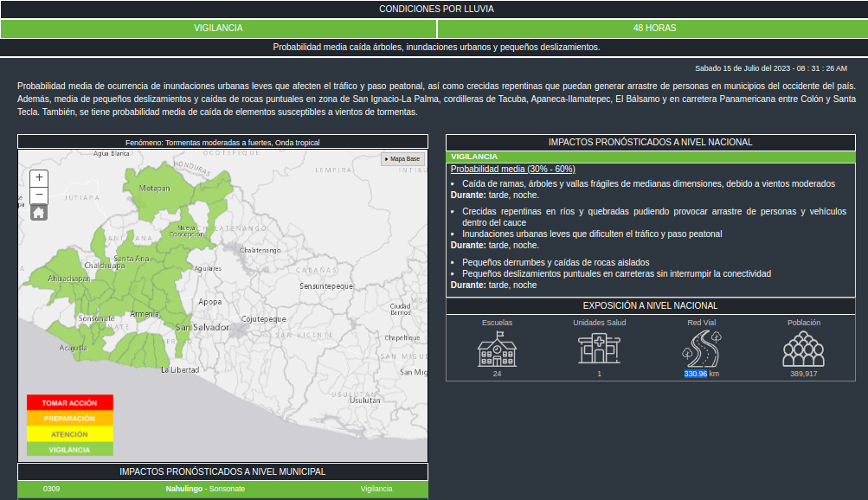Screen dimensions: 868x500
Task: Expand the Mapa Base selector
Action: (x=403, y=159)
